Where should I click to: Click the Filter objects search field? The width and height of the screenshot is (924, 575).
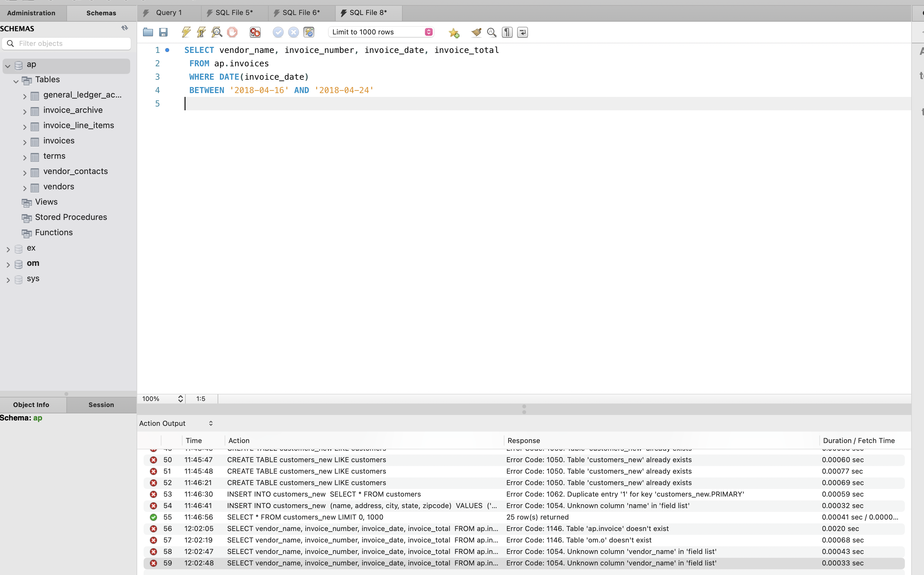point(72,43)
